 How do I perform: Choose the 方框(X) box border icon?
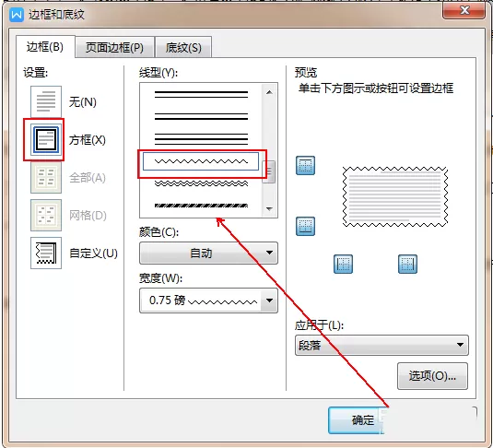[46, 139]
